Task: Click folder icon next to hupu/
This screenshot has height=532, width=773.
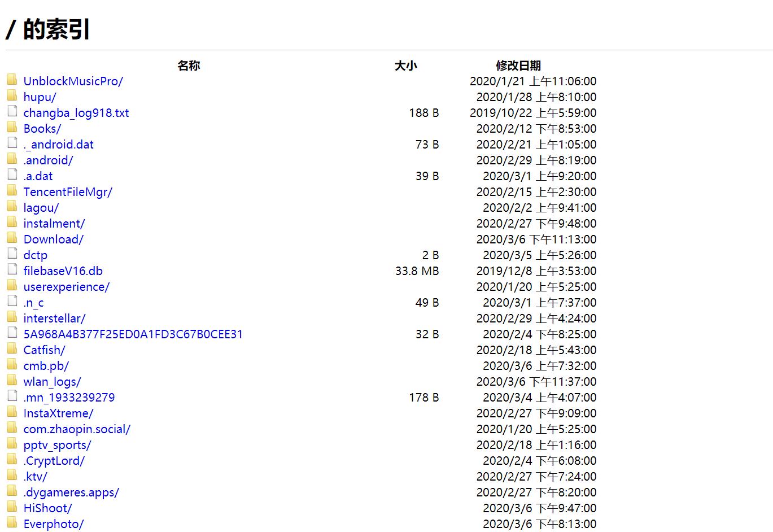Action: 12,95
